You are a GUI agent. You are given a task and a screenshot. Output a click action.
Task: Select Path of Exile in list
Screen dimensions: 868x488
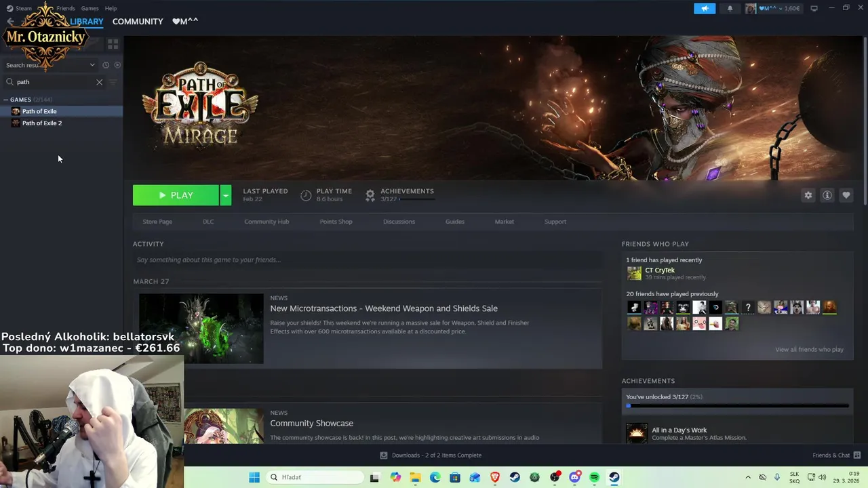(61, 111)
